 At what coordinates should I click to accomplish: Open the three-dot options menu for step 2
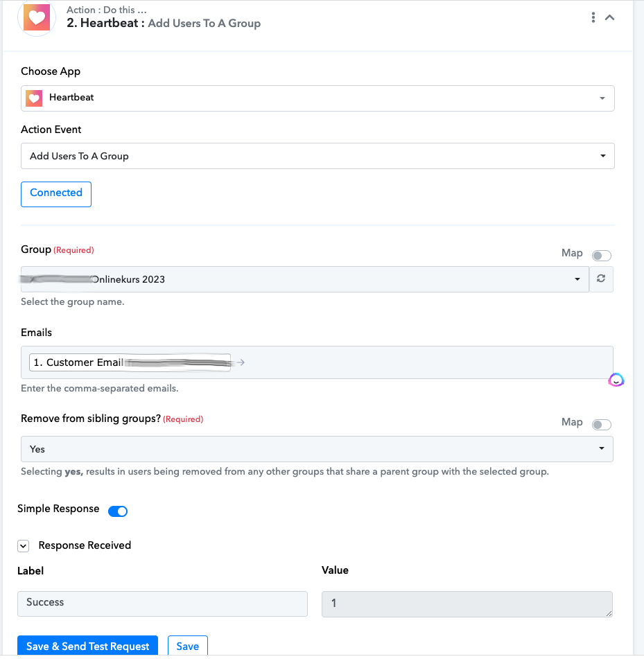coord(593,17)
